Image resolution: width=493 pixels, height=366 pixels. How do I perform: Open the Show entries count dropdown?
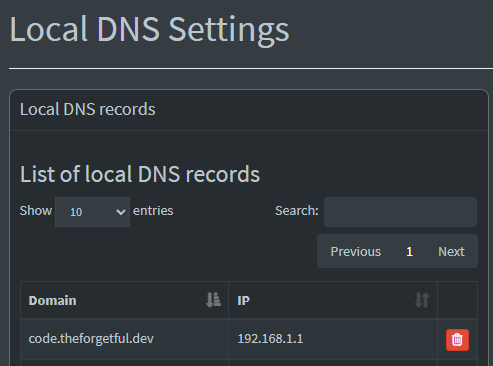click(92, 212)
